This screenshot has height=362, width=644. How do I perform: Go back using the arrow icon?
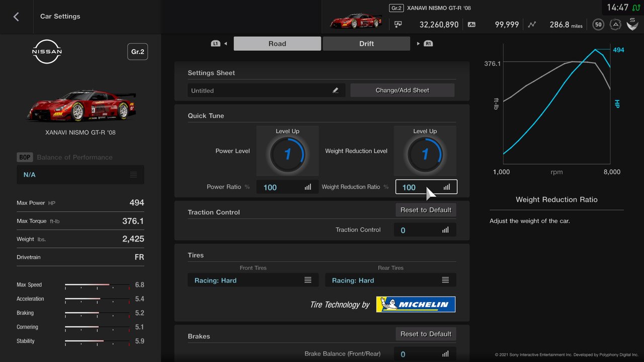tap(16, 17)
